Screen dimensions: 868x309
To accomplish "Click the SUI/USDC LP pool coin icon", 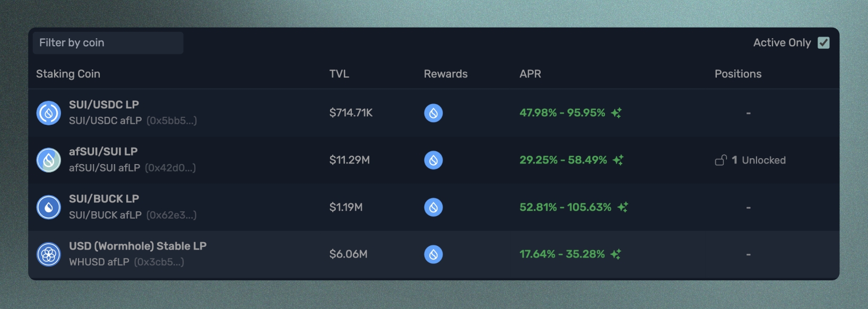I will point(49,113).
